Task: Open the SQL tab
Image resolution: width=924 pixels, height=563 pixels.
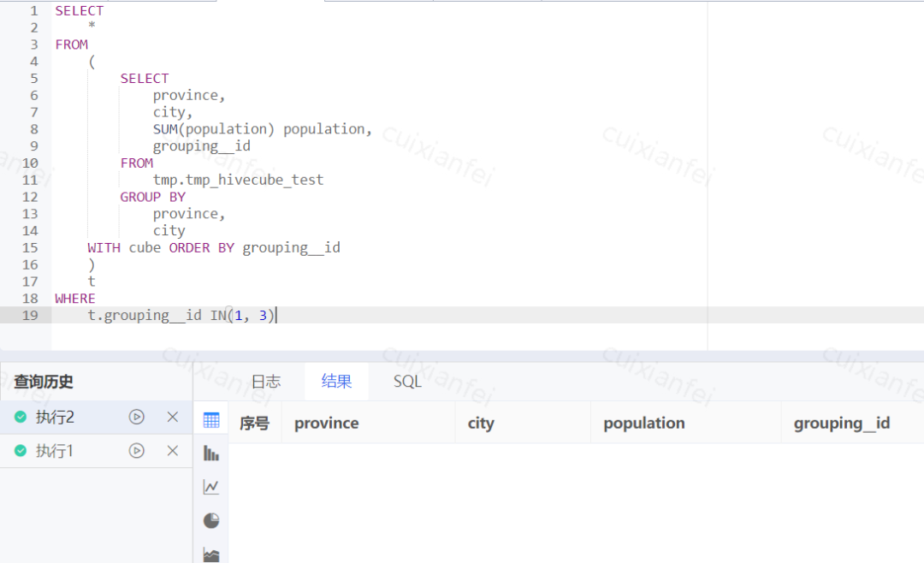Action: (407, 382)
